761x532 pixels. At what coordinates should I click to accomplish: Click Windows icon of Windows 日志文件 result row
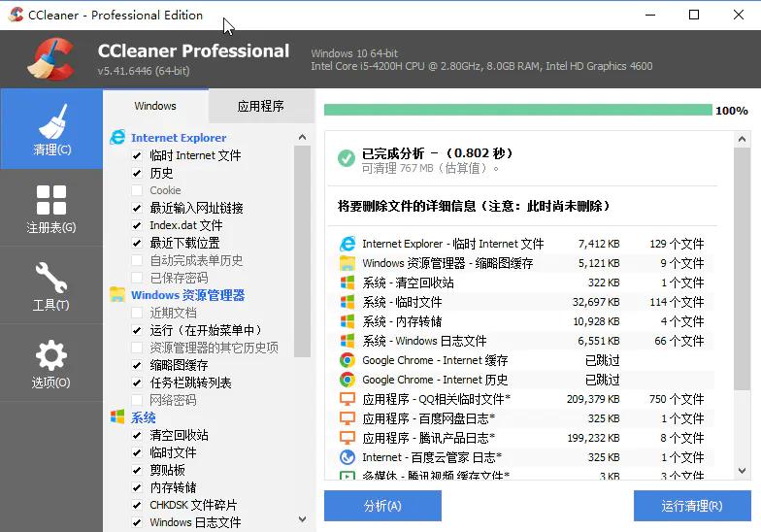coord(347,341)
